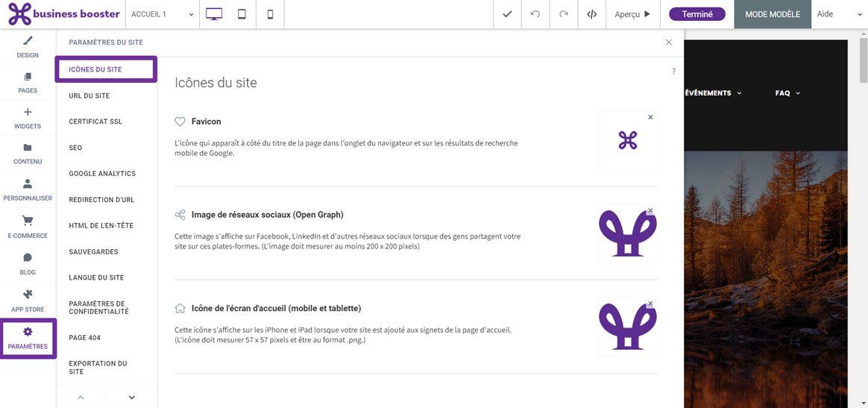The width and height of the screenshot is (868, 408).
Task: Switch to tablet device view
Action: click(x=242, y=14)
